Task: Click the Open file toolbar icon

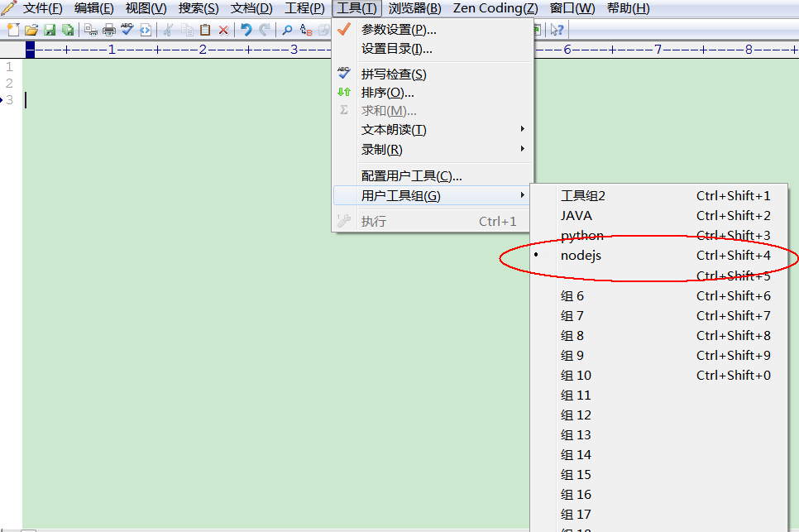Action: pyautogui.click(x=31, y=29)
